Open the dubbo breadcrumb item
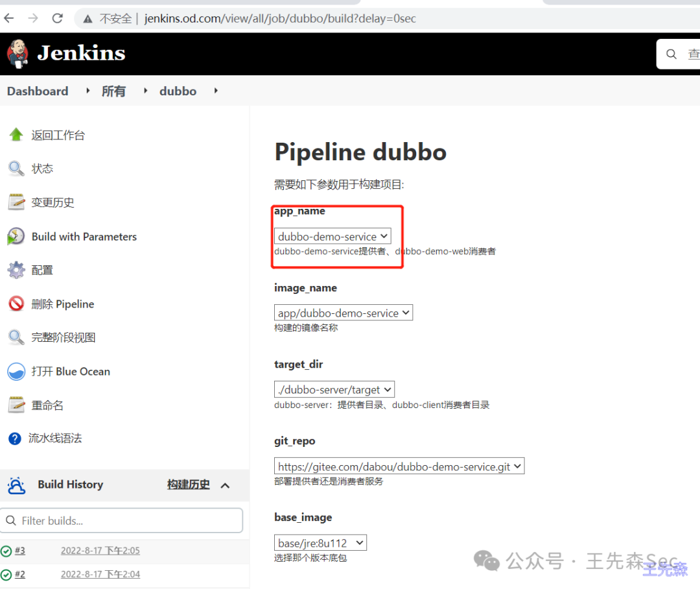This screenshot has width=700, height=589. (x=178, y=91)
